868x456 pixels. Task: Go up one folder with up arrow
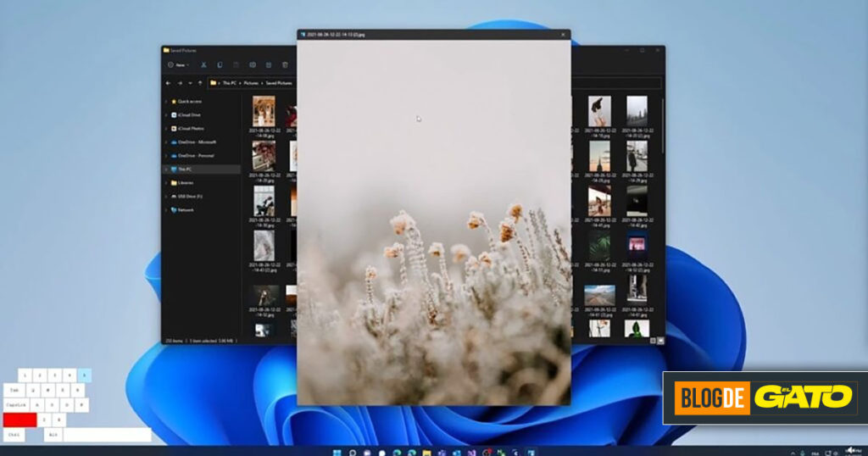[200, 83]
